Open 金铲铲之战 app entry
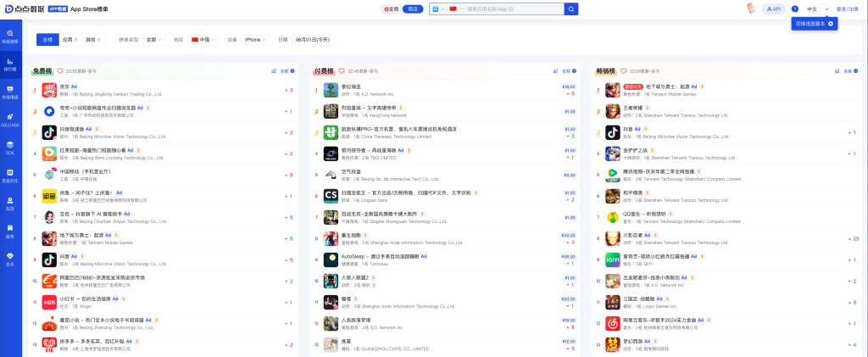This screenshot has height=357, width=868. coord(726,153)
